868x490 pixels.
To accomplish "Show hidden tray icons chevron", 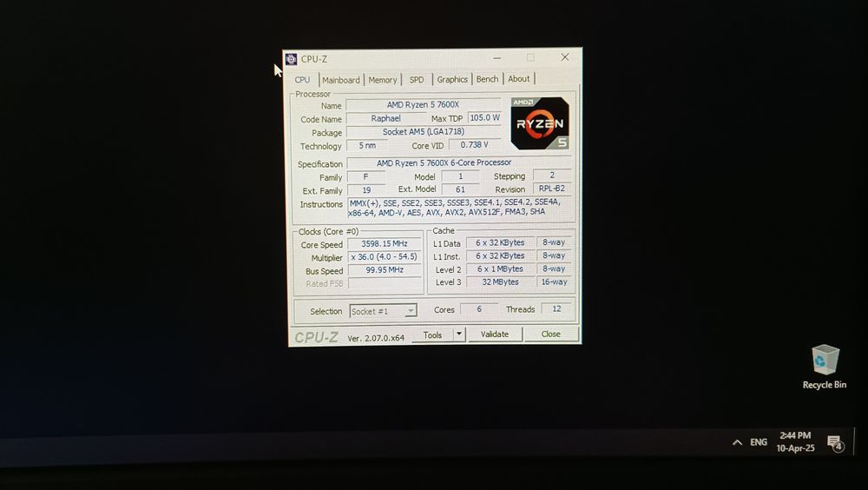I will coord(737,442).
